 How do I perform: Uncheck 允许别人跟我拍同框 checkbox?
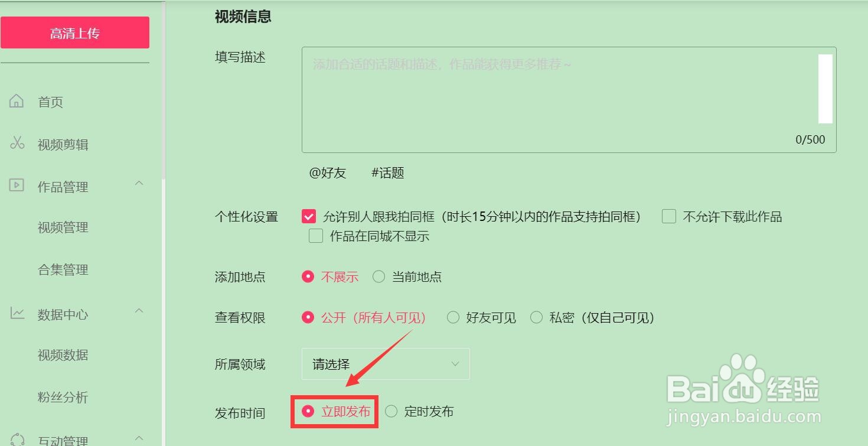click(308, 216)
